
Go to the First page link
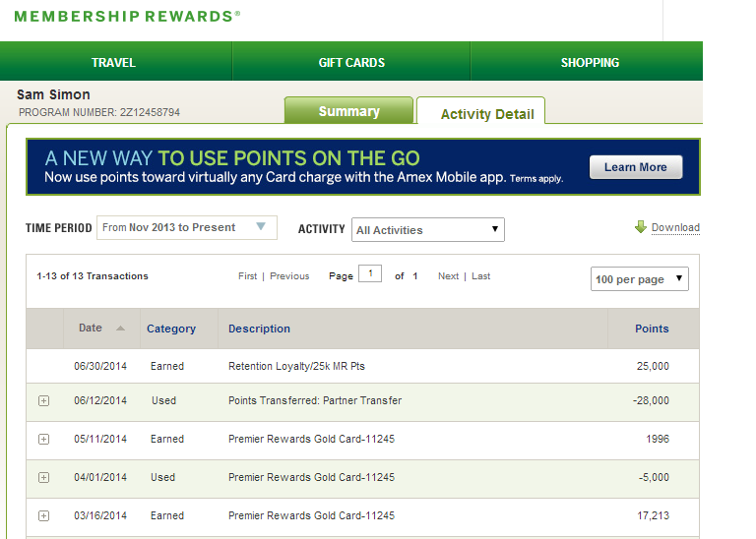248,276
